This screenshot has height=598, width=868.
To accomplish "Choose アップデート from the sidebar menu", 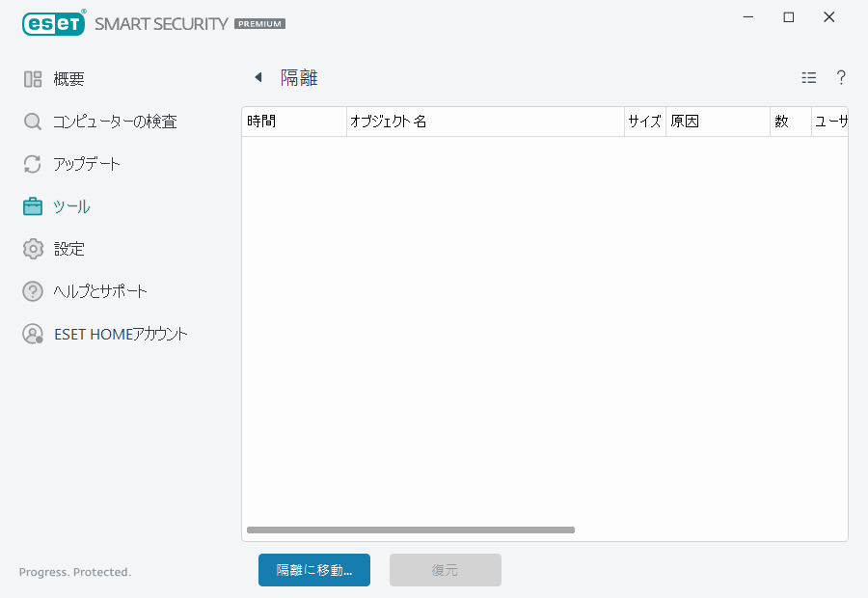I will point(85,163).
